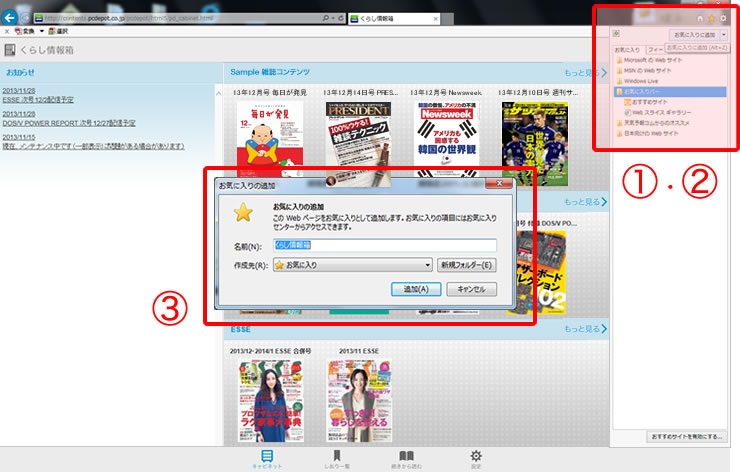The height and width of the screenshot is (472, 740).
Task: Click the search magnifier in address bar
Action: 326,18
